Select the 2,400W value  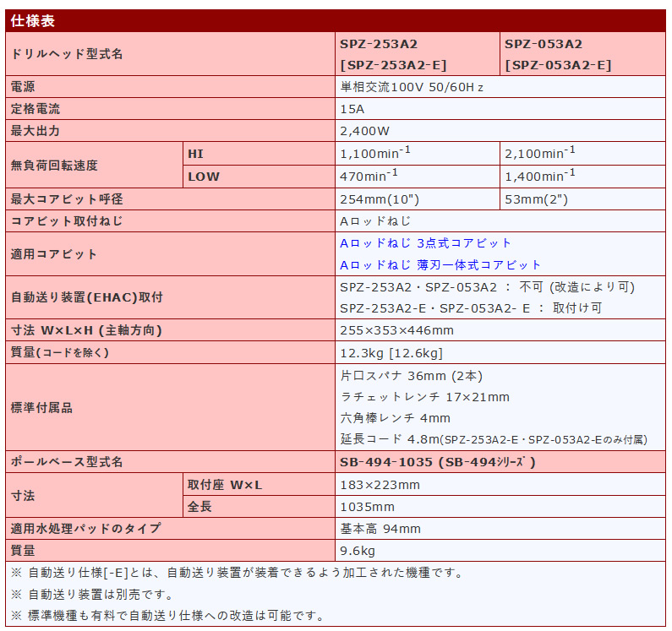coord(364,131)
